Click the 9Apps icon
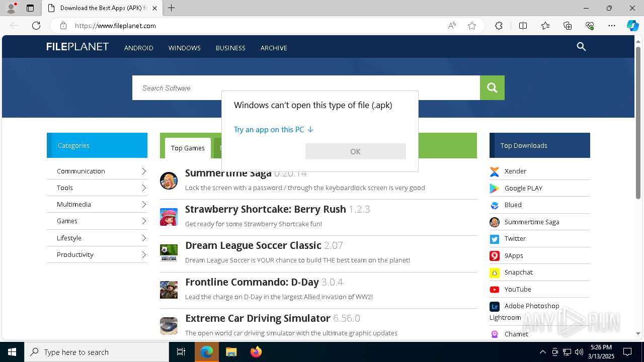644x362 pixels. (x=495, y=256)
